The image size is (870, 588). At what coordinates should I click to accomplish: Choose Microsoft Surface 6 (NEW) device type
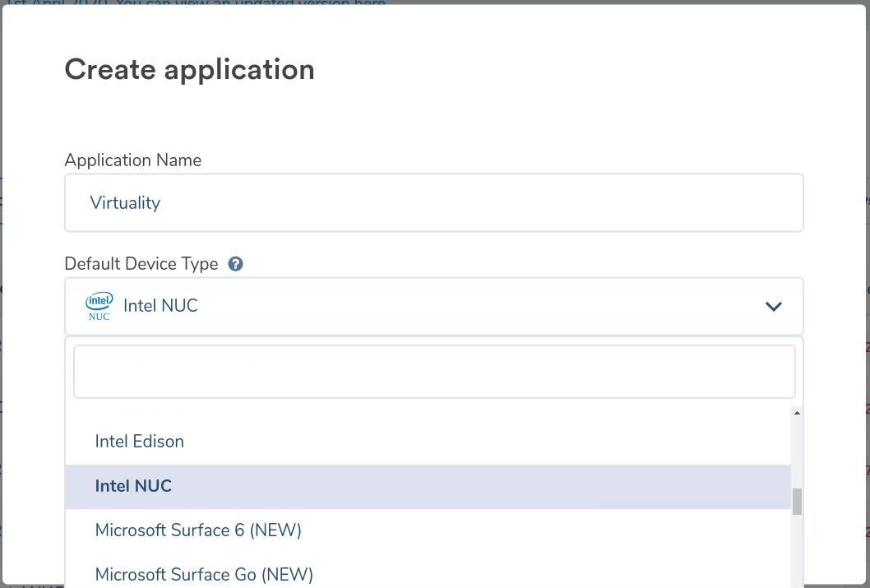tap(198, 530)
